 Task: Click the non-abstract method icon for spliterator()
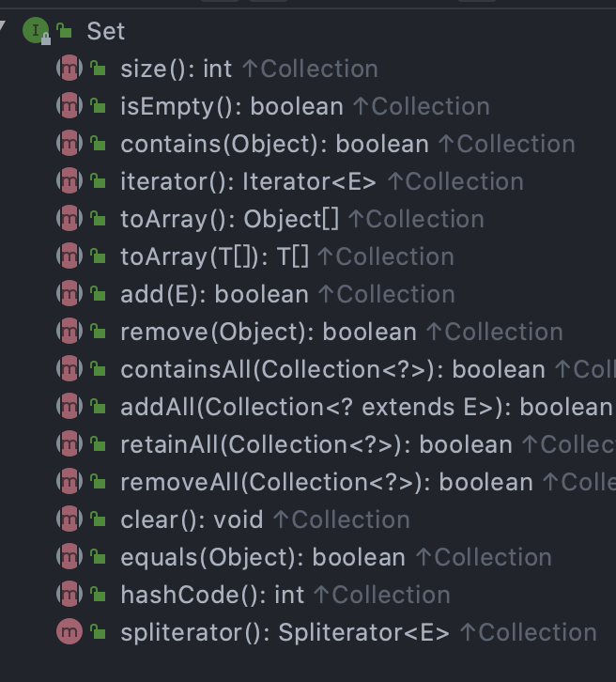click(x=69, y=631)
